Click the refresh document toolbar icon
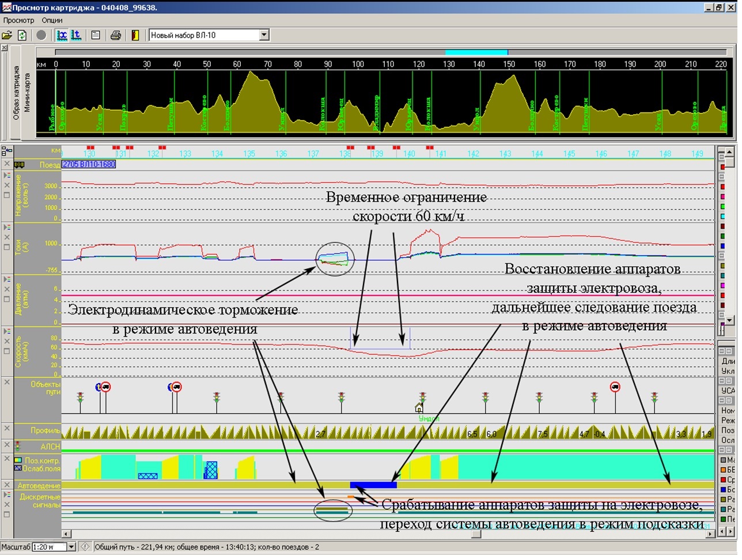Image resolution: width=742 pixels, height=560 pixels. [x=22, y=35]
